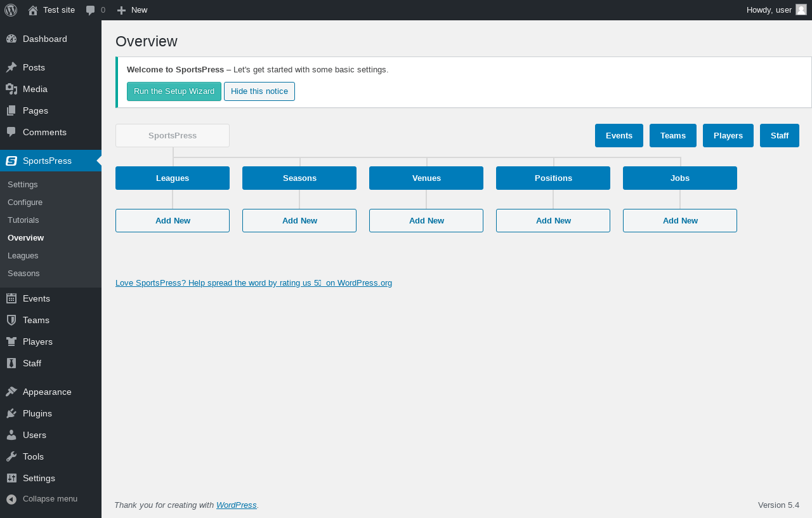Click the Appearance paintbrush icon
Screen dimensions: 812x518
(11, 392)
